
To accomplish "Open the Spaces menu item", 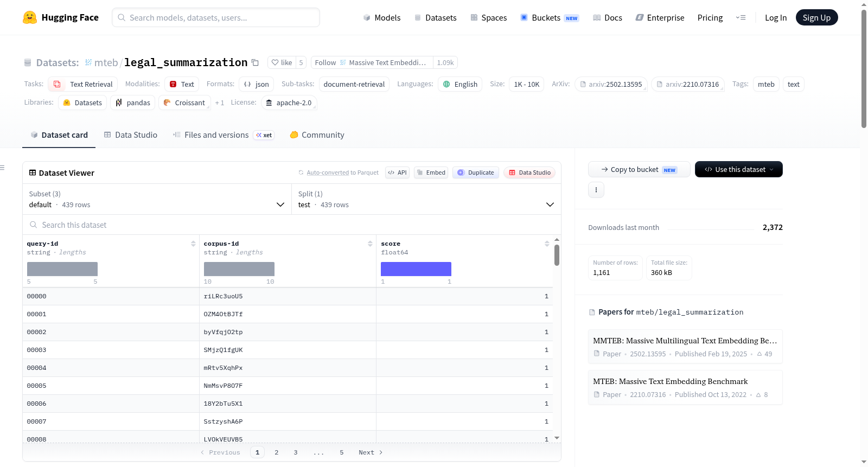I will coord(489,17).
